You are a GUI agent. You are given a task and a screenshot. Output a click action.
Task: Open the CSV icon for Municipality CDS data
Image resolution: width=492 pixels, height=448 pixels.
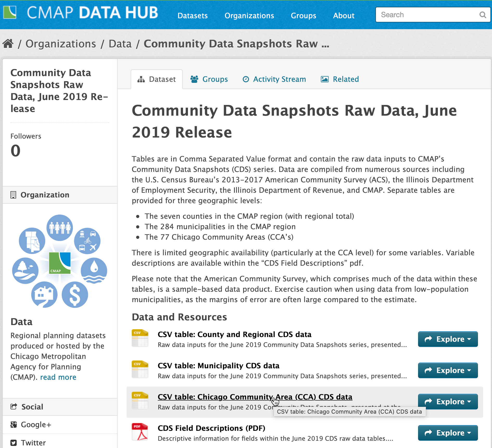[x=140, y=370]
